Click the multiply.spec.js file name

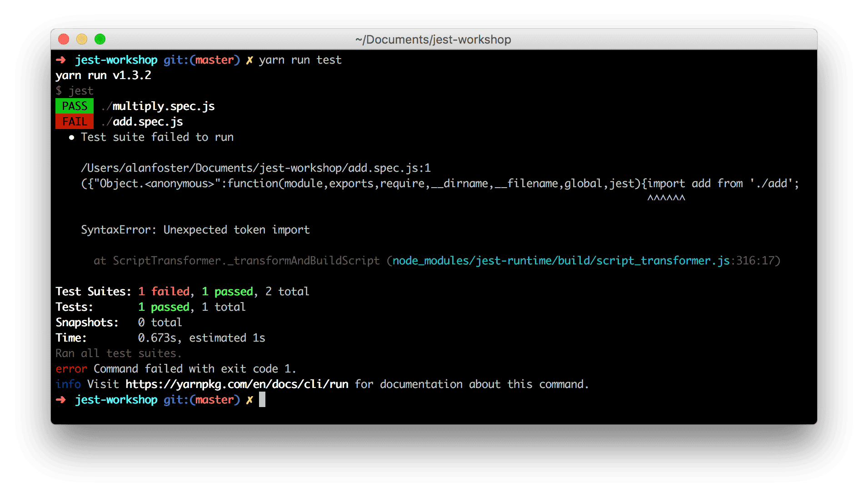pos(164,106)
